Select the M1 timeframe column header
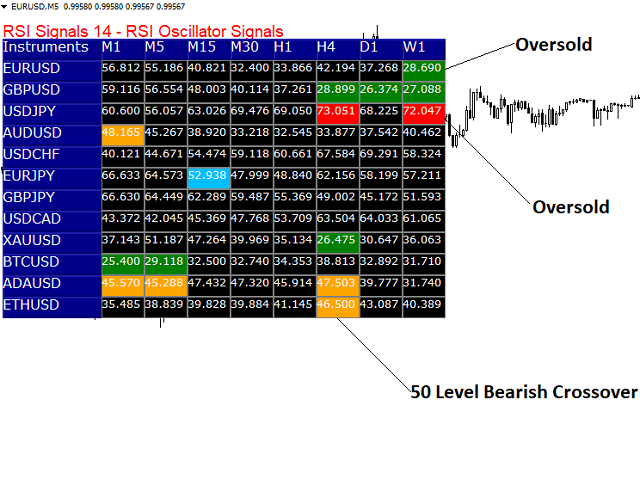This screenshot has width=640, height=480. (x=112, y=47)
